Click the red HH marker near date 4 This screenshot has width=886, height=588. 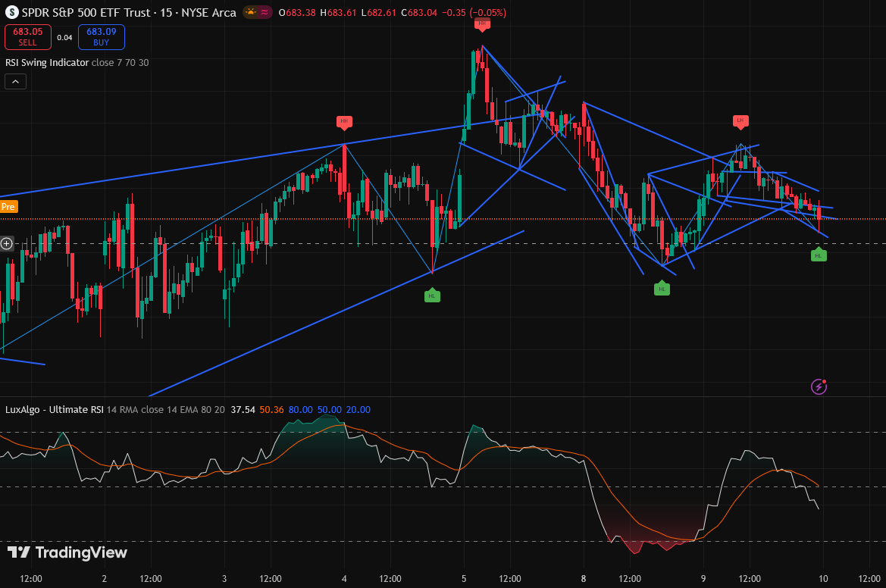(344, 122)
